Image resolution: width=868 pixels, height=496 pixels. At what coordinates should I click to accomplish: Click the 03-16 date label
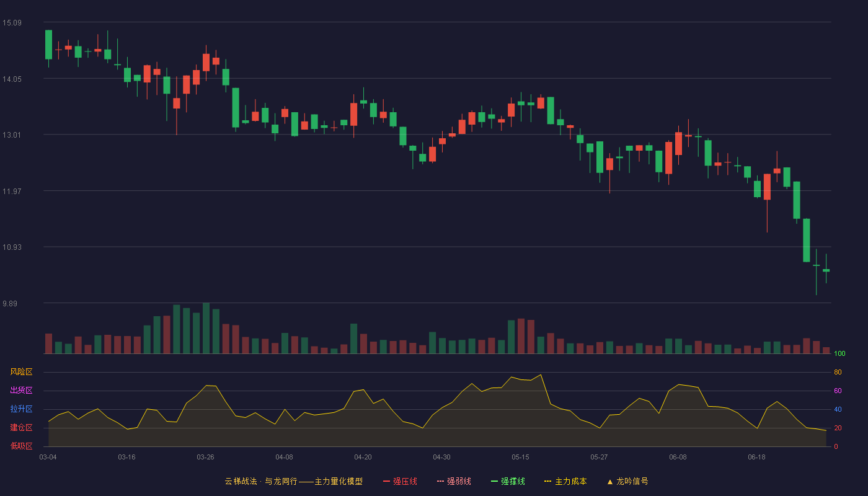click(x=126, y=457)
